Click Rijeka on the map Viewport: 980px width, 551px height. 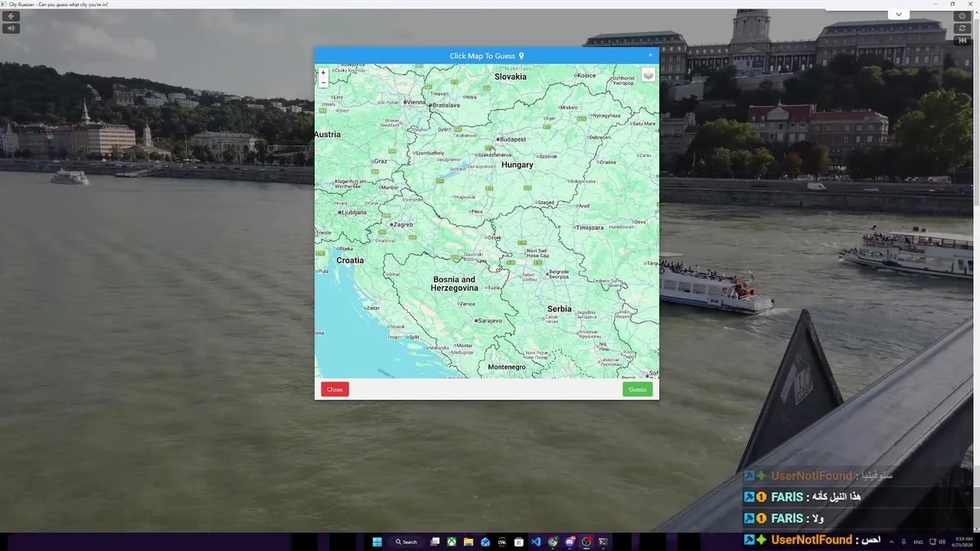click(x=345, y=249)
